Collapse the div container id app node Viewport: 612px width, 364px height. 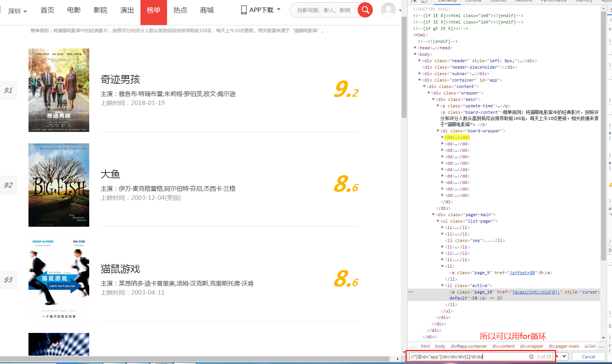pos(420,80)
